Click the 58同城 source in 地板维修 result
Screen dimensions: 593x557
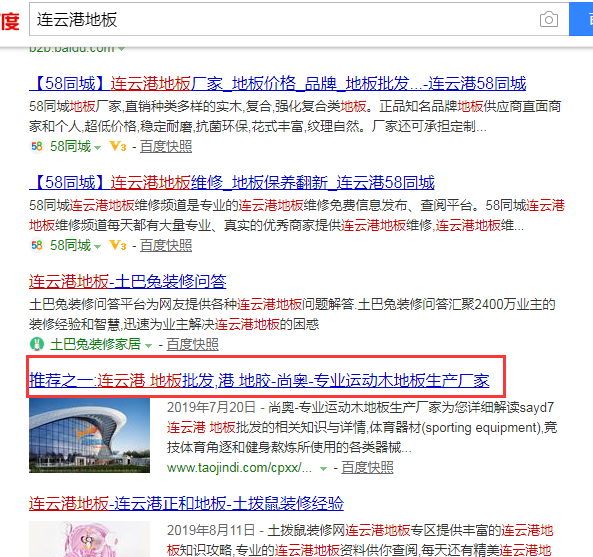click(70, 245)
